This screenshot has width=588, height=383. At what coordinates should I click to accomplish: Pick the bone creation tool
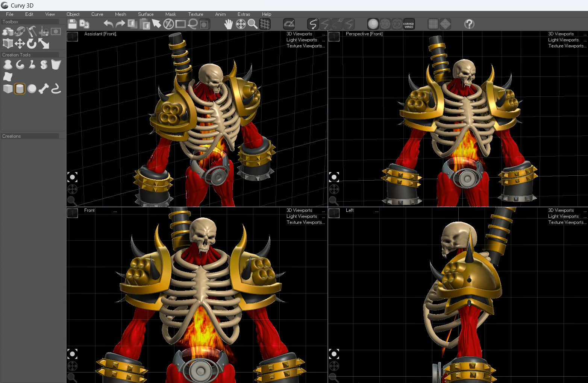[x=44, y=89]
